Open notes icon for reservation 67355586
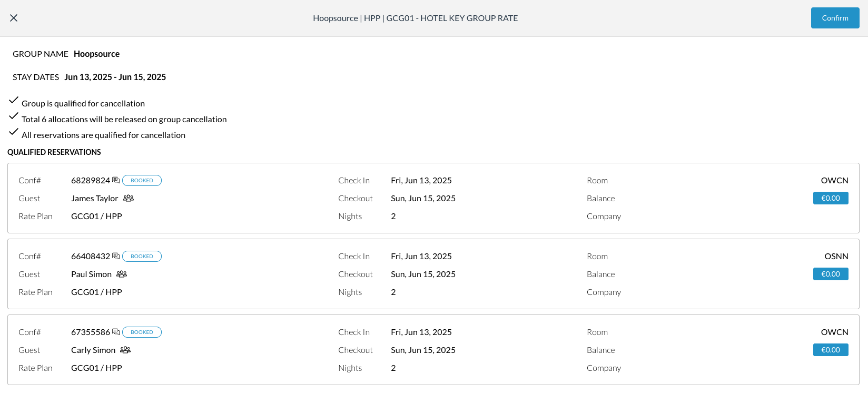 click(x=116, y=332)
